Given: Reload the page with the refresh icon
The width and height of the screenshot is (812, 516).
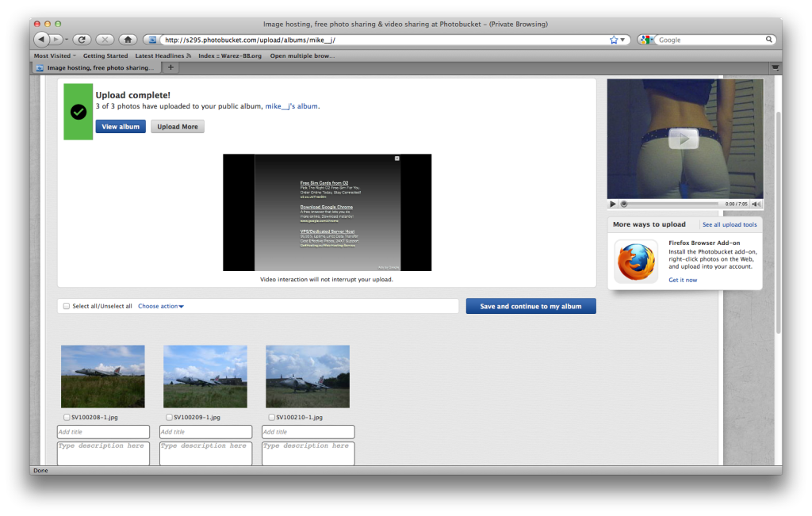Looking at the screenshot, I should pyautogui.click(x=82, y=40).
